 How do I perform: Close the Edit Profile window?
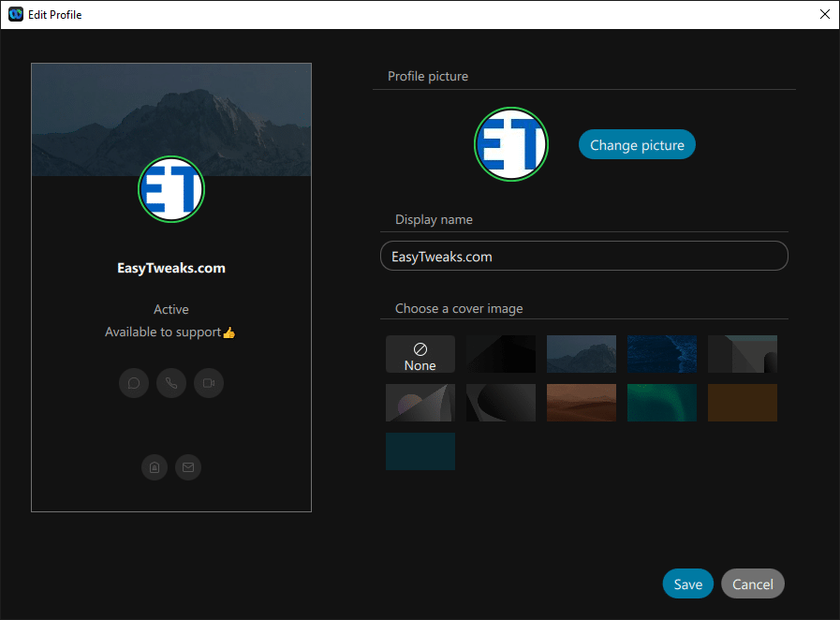point(825,14)
